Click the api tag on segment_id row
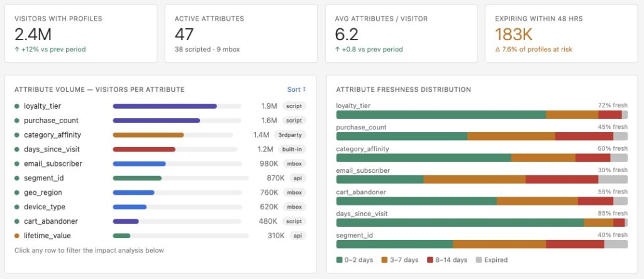The image size is (644, 279). (297, 178)
